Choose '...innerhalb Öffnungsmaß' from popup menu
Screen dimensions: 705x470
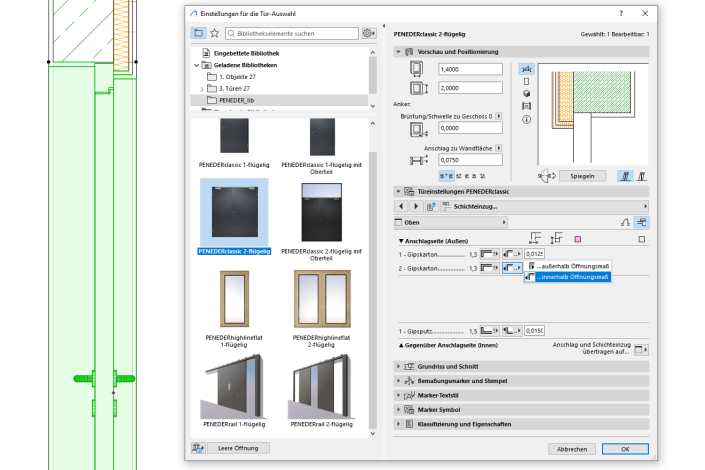pyautogui.click(x=574, y=277)
